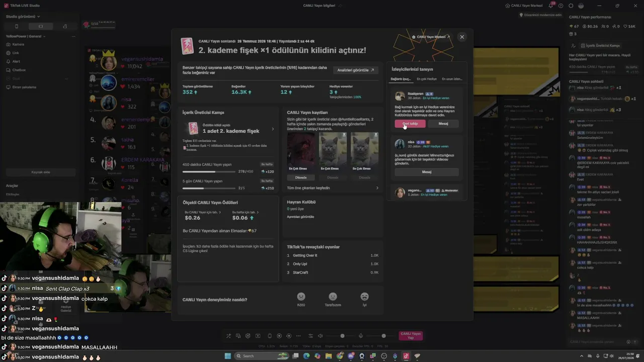Click the circular target icon in toolbar
The width and height of the screenshot is (644, 362).
coord(248,336)
